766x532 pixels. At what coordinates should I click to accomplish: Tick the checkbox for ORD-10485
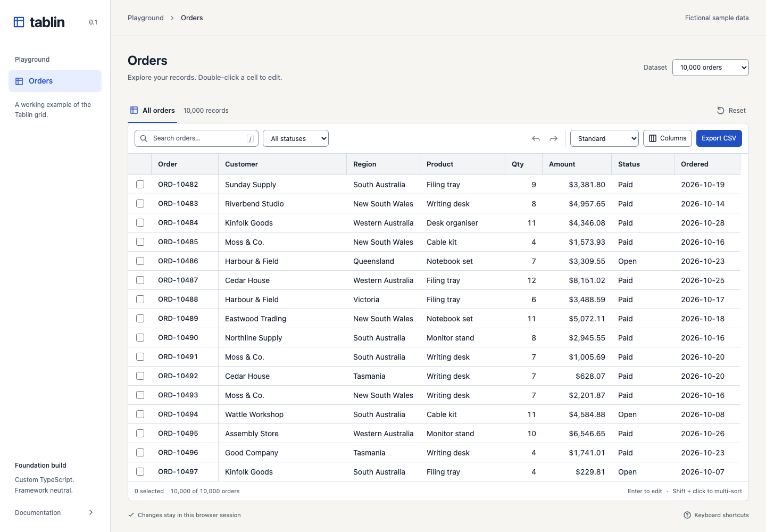coord(140,242)
